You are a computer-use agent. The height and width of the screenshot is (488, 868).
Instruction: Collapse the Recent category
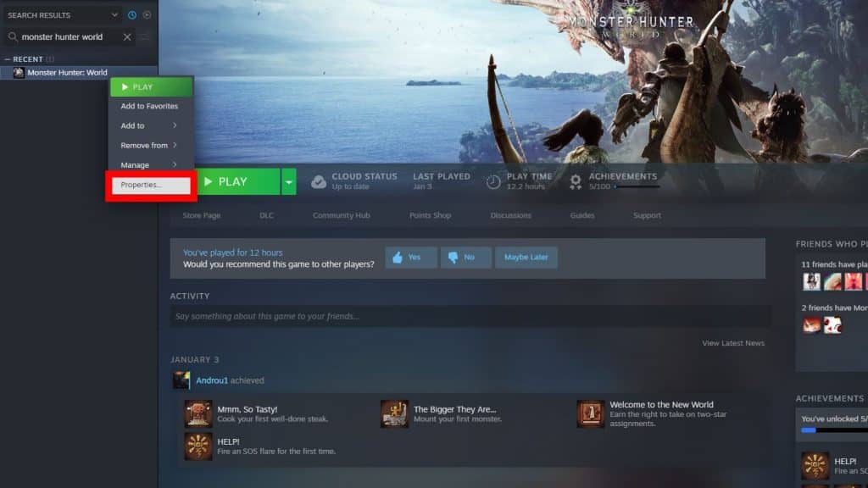coord(7,59)
